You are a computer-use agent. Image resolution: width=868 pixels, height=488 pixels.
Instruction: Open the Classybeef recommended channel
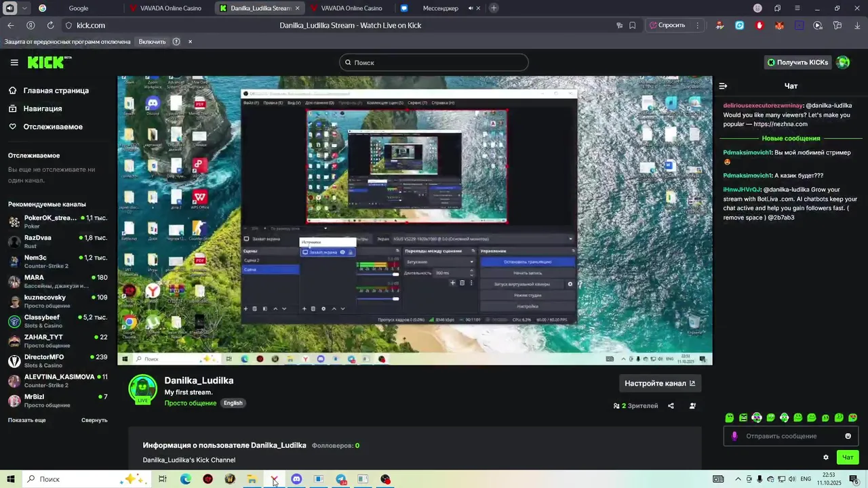click(x=58, y=321)
